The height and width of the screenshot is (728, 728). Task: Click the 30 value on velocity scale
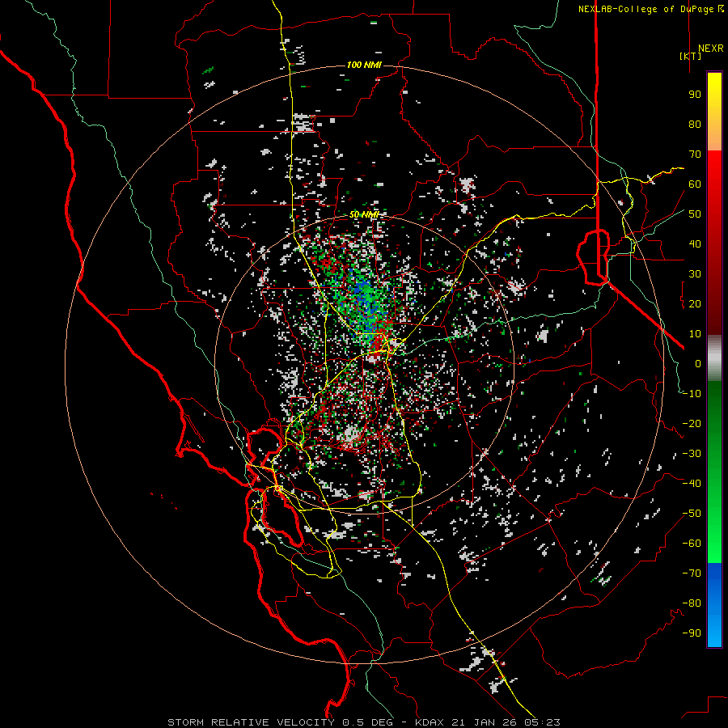click(x=695, y=274)
